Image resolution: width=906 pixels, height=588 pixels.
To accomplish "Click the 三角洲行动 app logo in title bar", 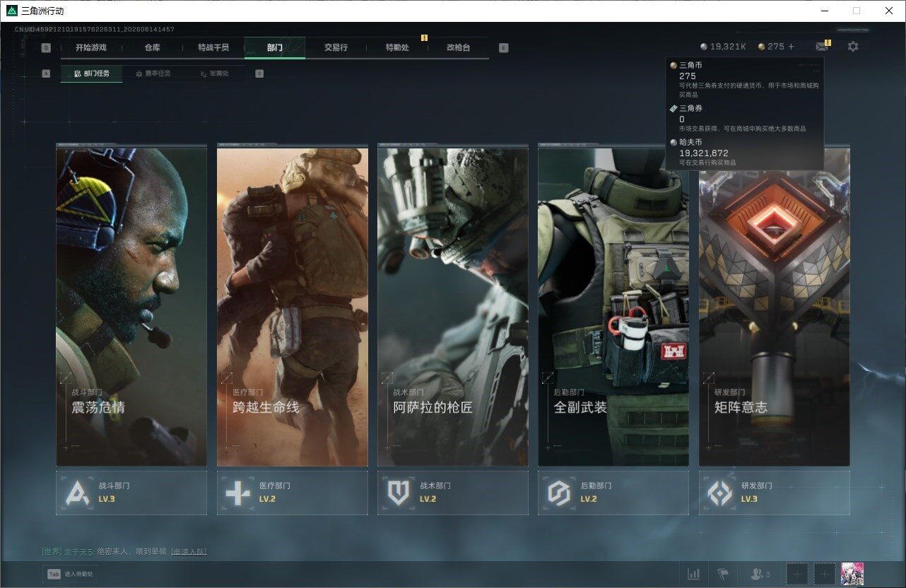I will click(11, 11).
